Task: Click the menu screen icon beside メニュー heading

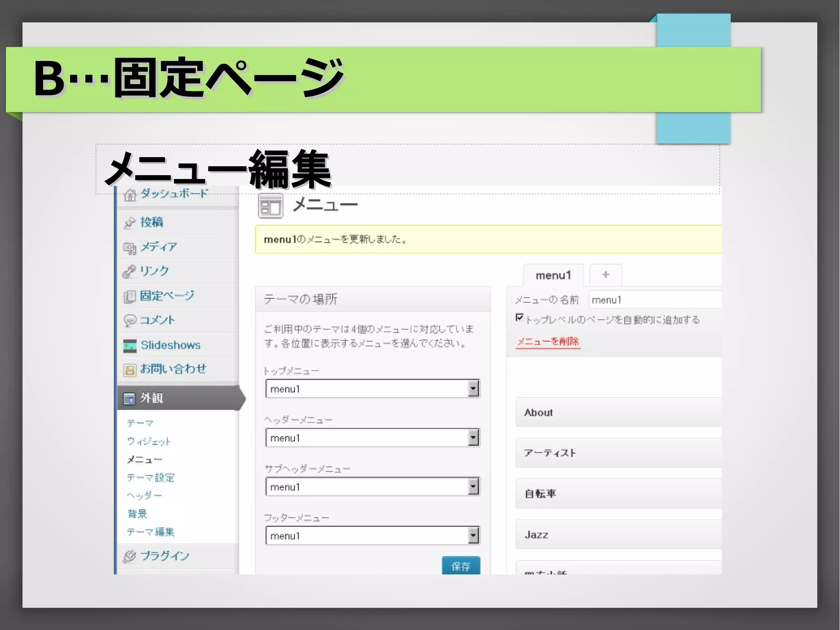Action: coord(271,206)
